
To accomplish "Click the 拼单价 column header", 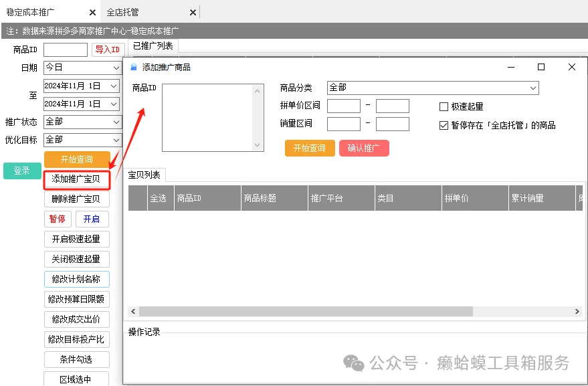I will 475,198.
